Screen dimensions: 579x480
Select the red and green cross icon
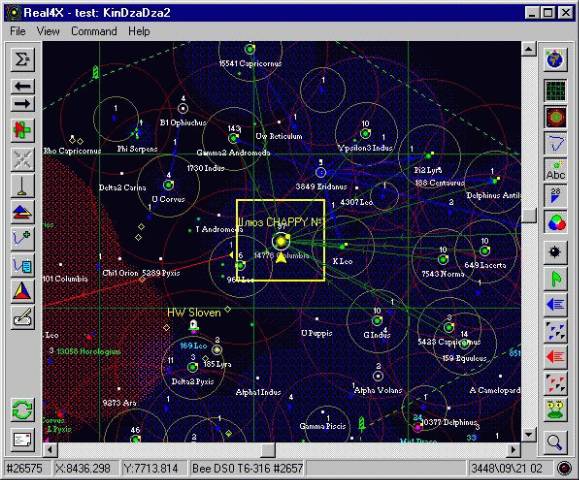click(x=23, y=130)
